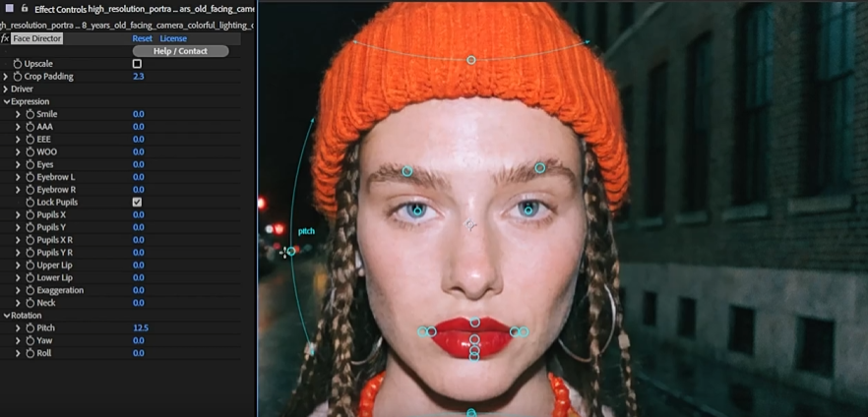Click the Yaw stopwatch icon
Screen dimensions: 868x417
point(30,340)
